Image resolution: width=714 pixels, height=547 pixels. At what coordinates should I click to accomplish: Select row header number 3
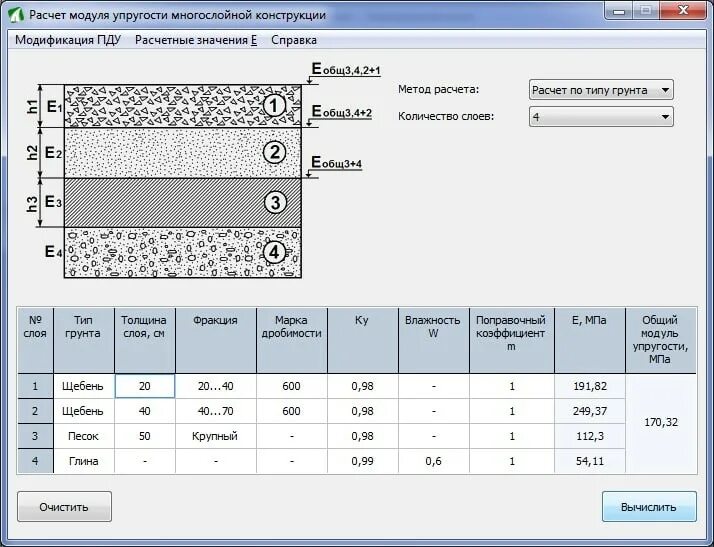35,436
